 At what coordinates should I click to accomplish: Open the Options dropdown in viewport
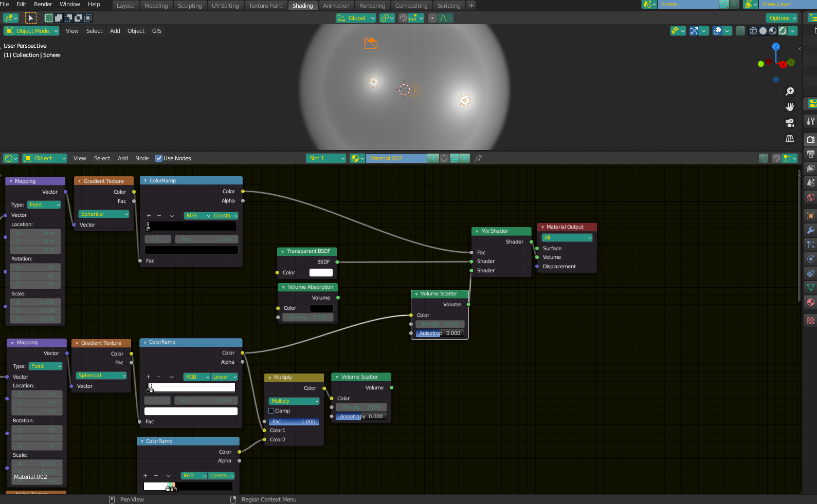(783, 18)
